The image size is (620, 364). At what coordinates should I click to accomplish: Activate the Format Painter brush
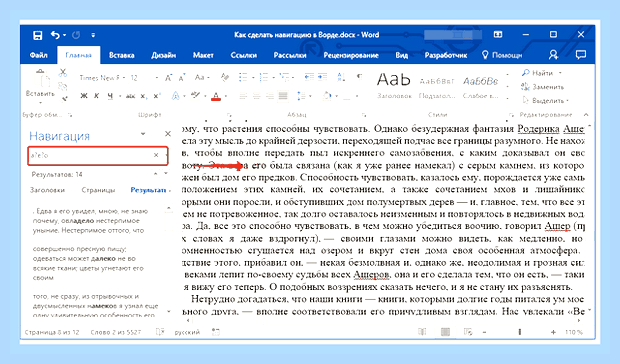click(64, 98)
